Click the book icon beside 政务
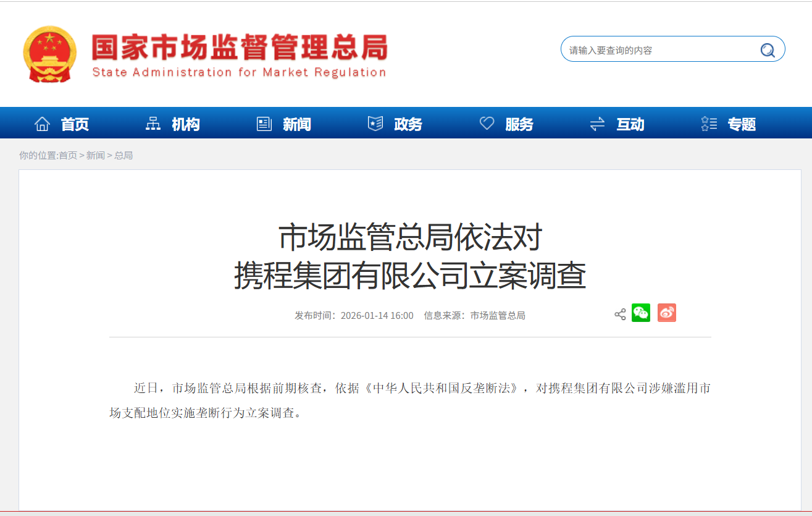 tap(375, 124)
